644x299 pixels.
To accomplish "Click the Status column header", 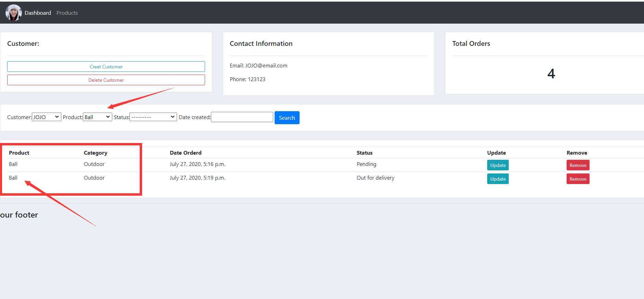I will tap(365, 153).
